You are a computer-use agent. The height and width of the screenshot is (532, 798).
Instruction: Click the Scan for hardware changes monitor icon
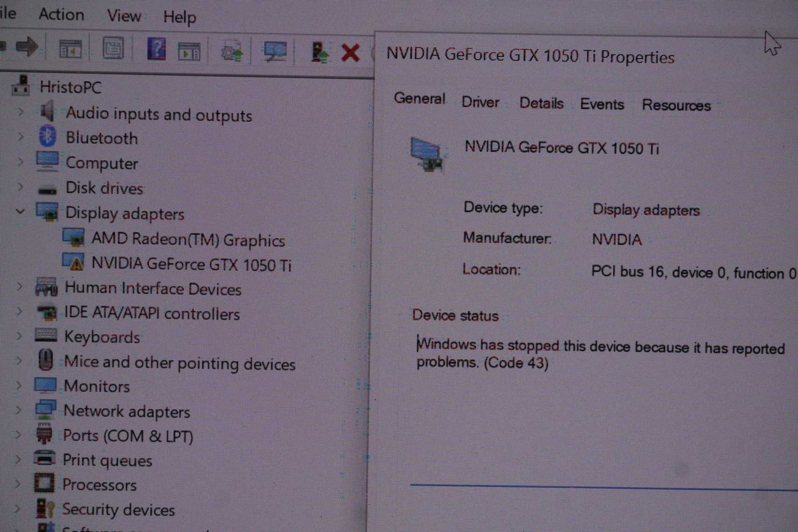275,51
